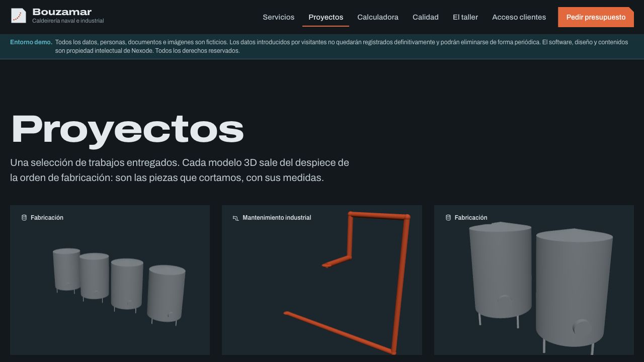Open the Servicios menu item
The width and height of the screenshot is (644, 362).
(x=279, y=17)
